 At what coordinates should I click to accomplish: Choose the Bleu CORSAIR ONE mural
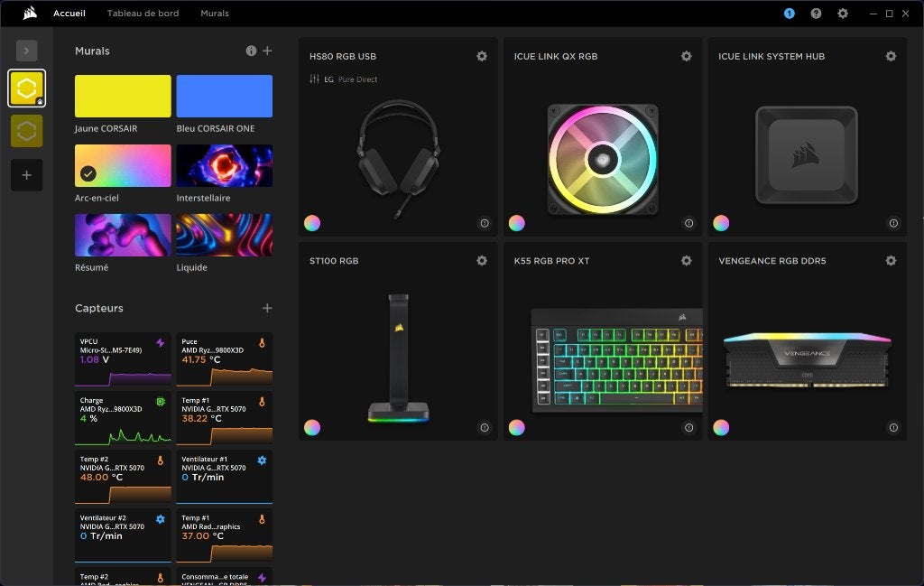point(225,96)
